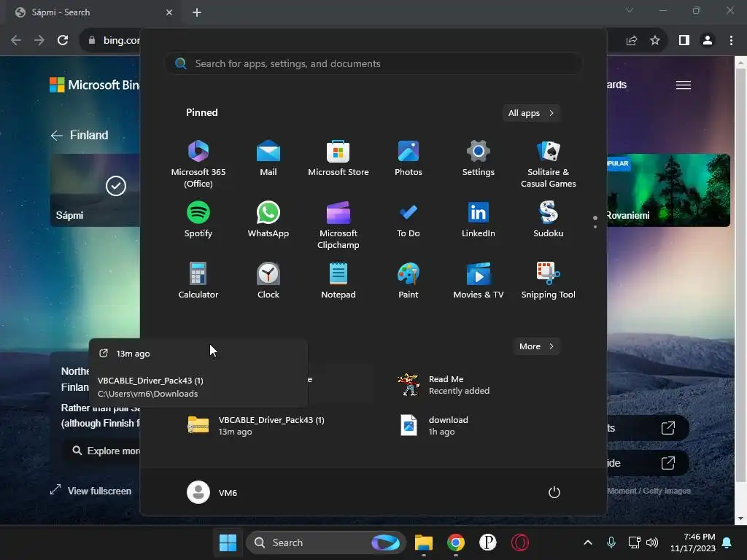Open Spotify from pinned apps

click(198, 219)
